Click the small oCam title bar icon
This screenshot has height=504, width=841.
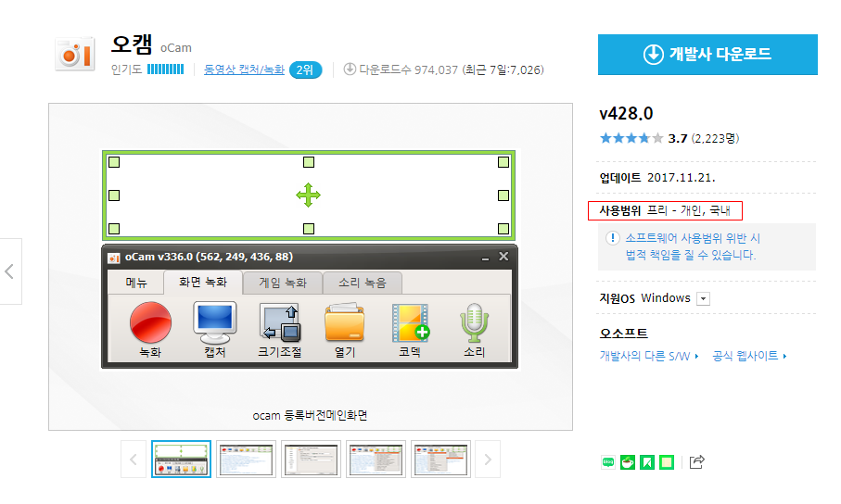tap(114, 258)
